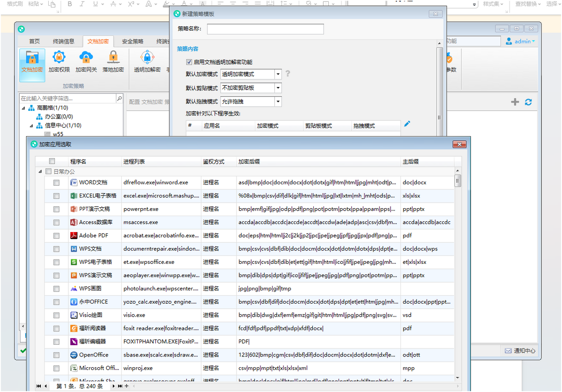The height and width of the screenshot is (392, 562).
Task: Check the WORD文档 row checkbox
Action: tap(57, 183)
